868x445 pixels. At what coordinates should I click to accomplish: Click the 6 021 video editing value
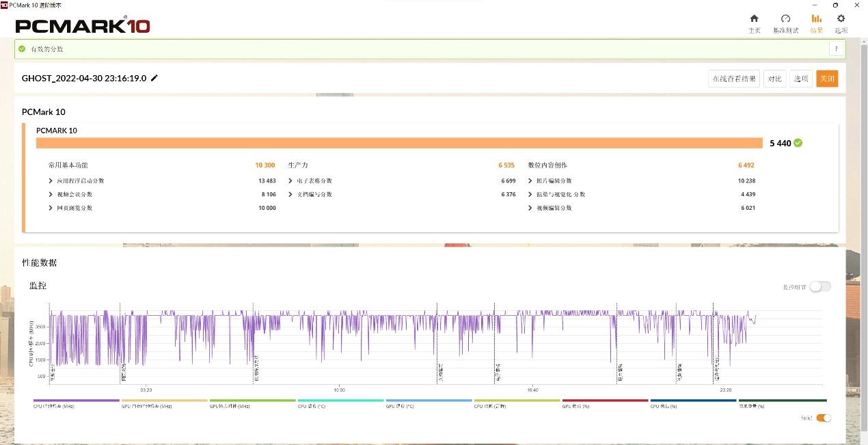pos(748,208)
